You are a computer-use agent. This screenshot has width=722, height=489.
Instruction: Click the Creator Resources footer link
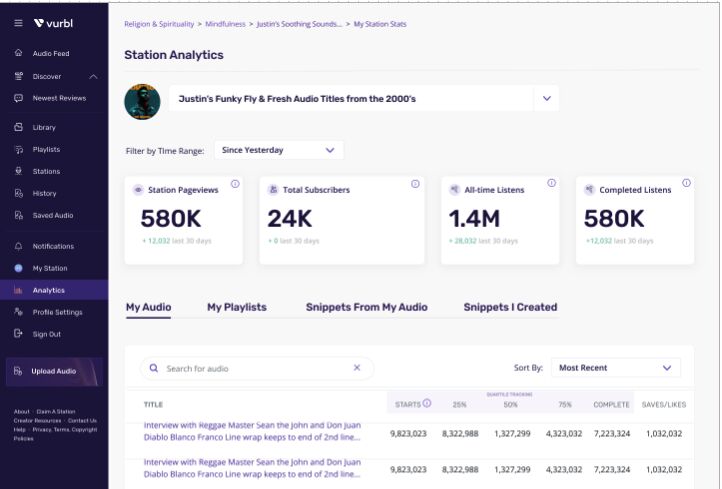(x=37, y=420)
